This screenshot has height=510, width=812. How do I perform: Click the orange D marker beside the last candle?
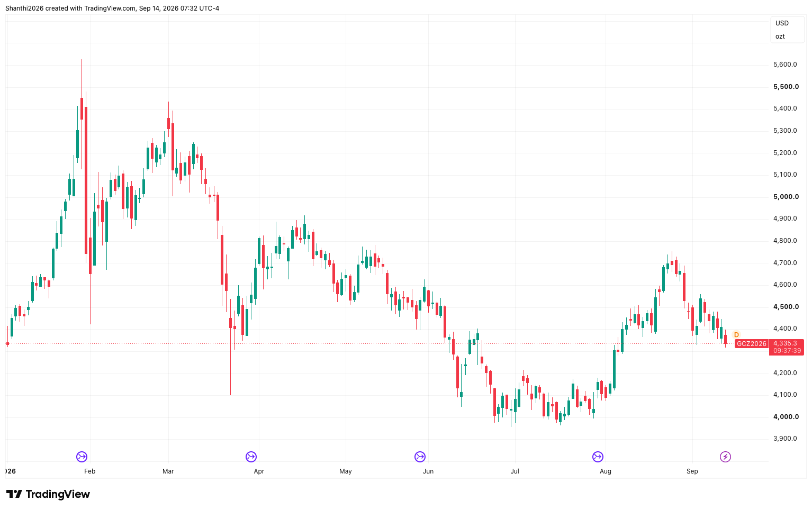[x=736, y=335]
